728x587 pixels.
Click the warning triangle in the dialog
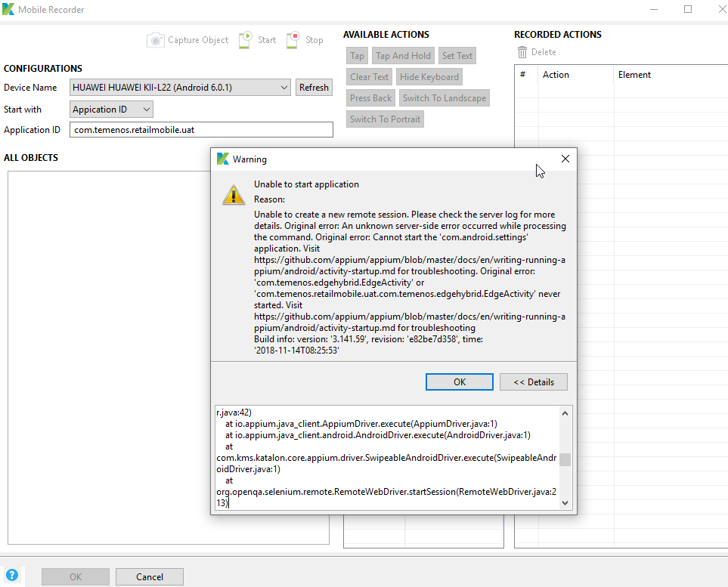[234, 194]
